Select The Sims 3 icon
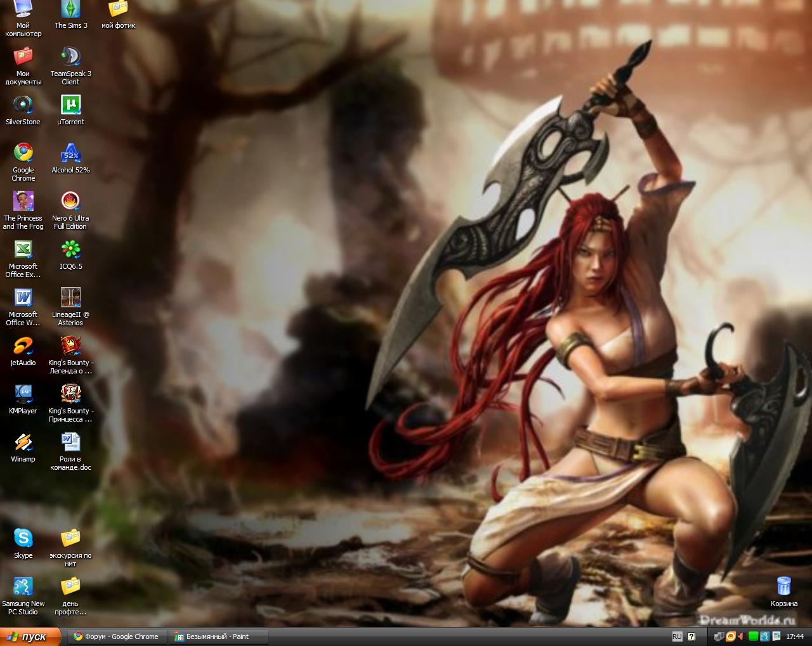The image size is (812, 646). (70, 10)
